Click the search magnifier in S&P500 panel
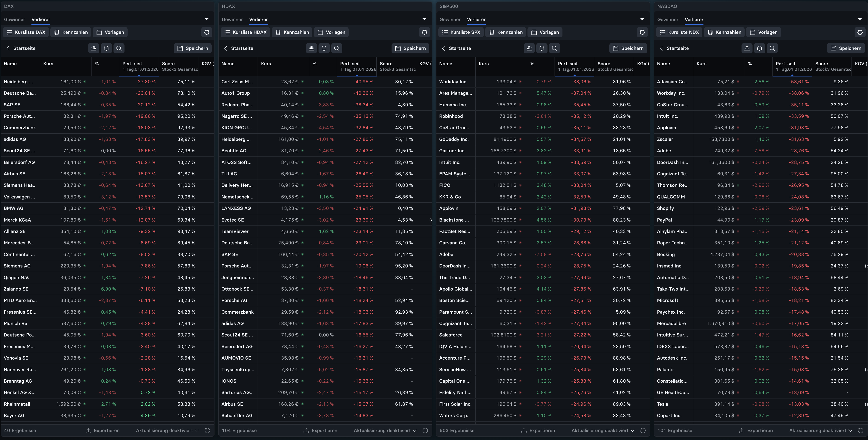 coord(554,48)
